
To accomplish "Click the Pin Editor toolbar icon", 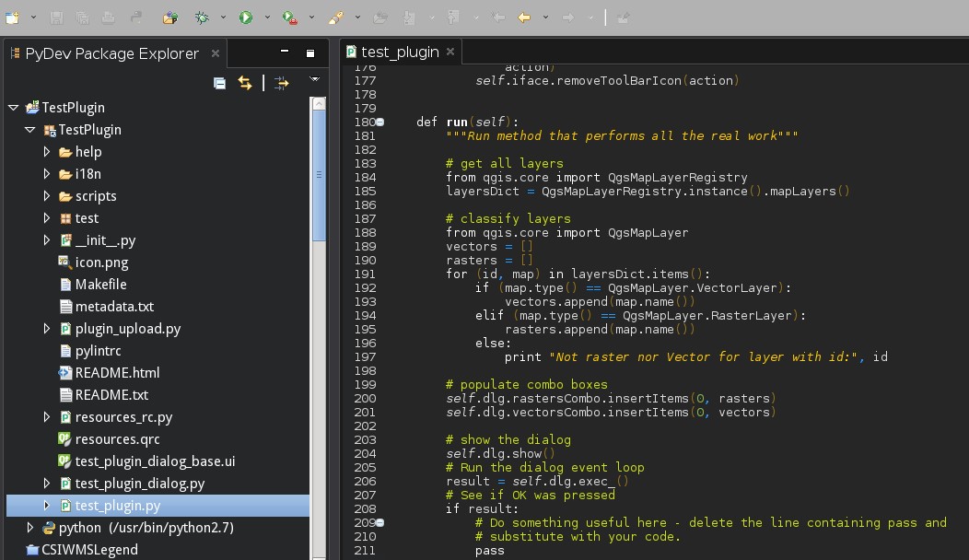I will pyautogui.click(x=623, y=17).
